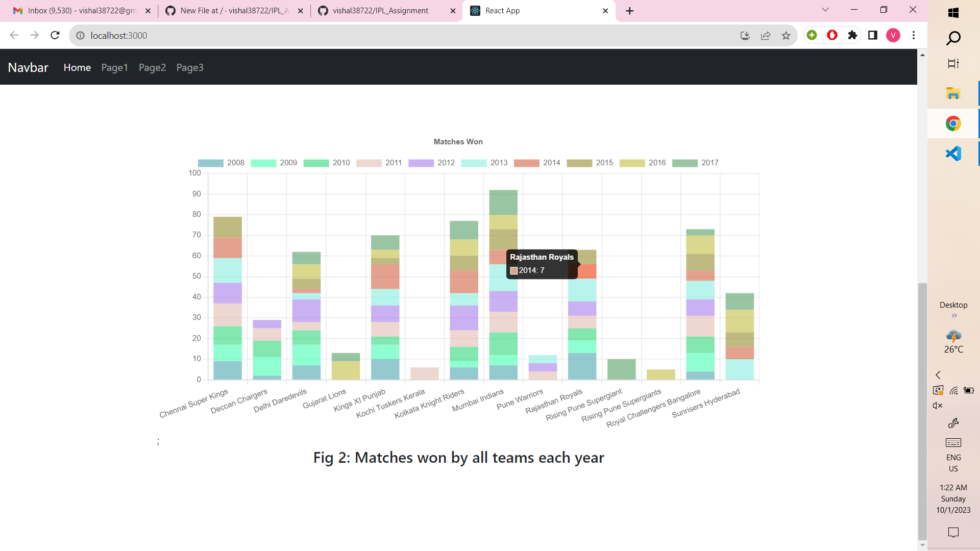Open Home in the navbar

tap(77, 67)
